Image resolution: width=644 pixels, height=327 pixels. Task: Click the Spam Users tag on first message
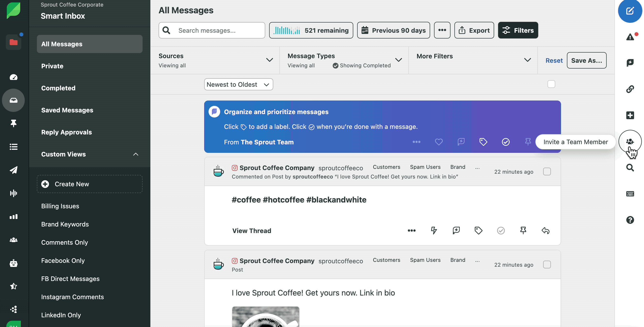pos(425,167)
